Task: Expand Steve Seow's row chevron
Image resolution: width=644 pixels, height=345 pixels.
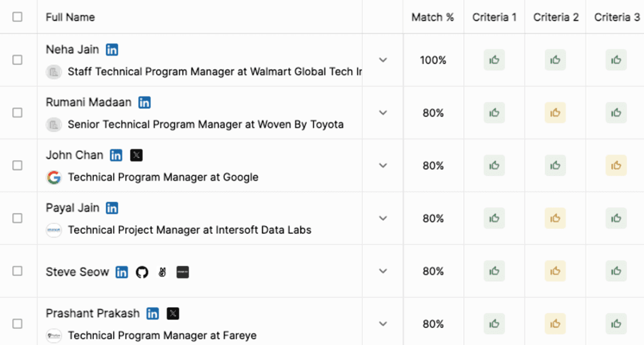Action: pyautogui.click(x=383, y=271)
